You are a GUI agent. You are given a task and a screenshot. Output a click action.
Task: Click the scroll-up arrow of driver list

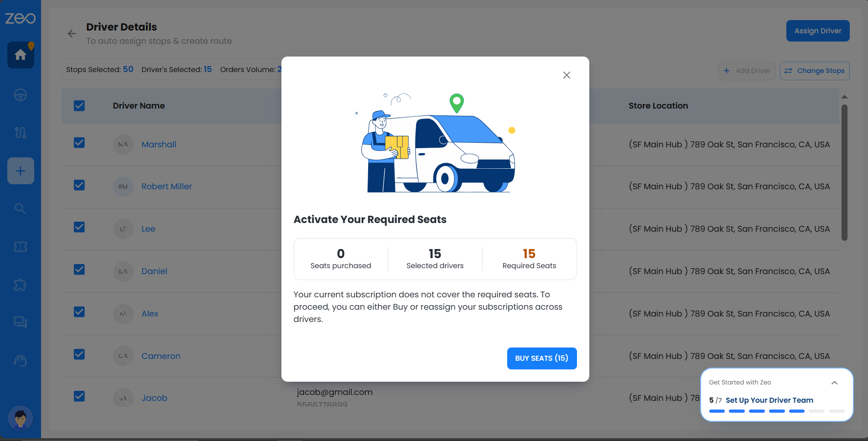tap(844, 97)
